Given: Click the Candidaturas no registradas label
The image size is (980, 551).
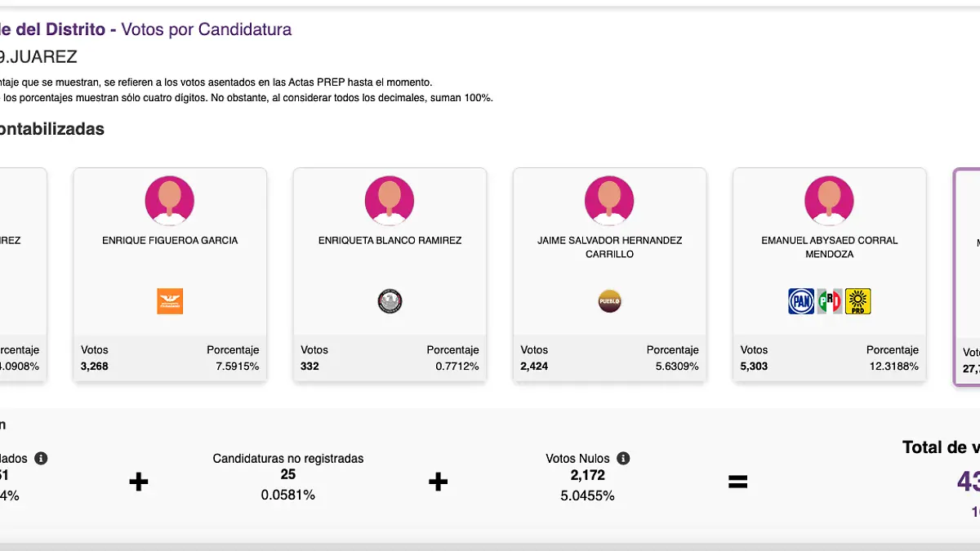Looking at the screenshot, I should (x=287, y=459).
